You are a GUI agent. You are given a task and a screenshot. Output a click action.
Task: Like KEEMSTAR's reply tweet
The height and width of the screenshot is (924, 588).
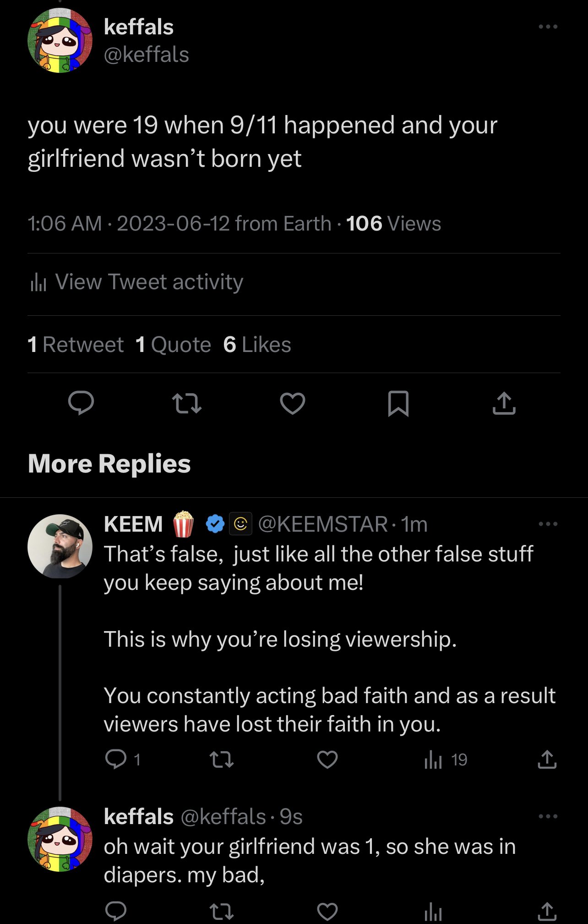tap(327, 760)
